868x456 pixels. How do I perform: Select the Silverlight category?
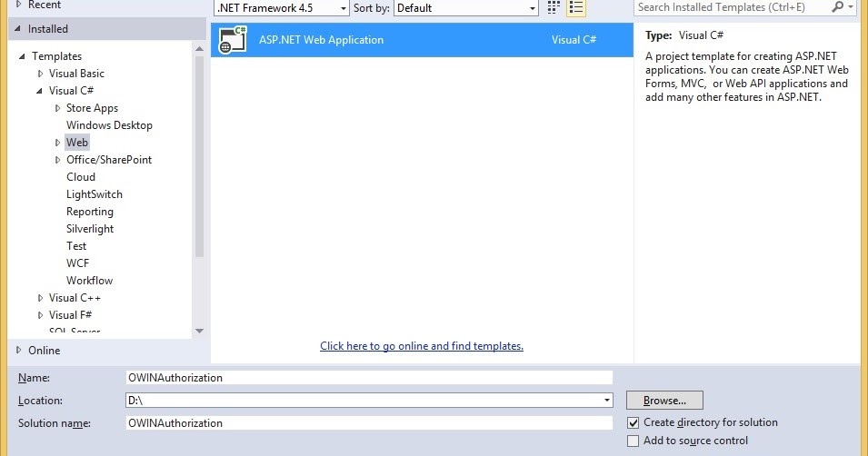pos(90,229)
